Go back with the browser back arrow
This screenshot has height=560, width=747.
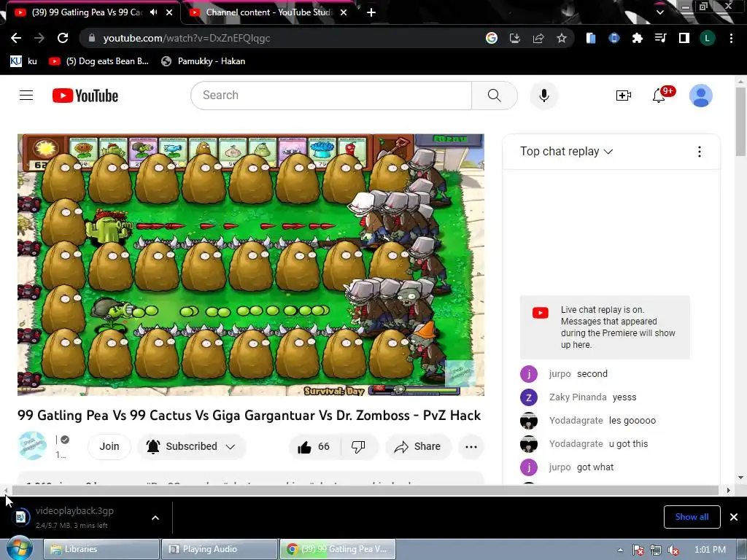(x=16, y=38)
